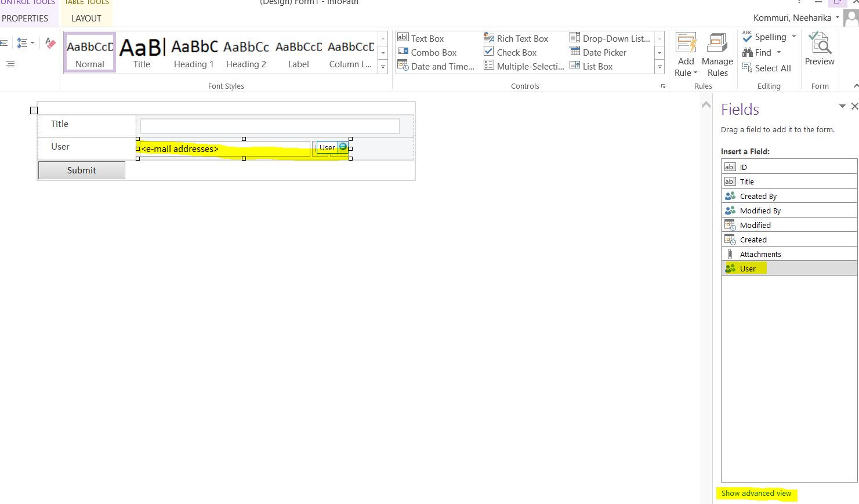The width and height of the screenshot is (859, 504).
Task: Click the Preview form icon
Action: (820, 44)
